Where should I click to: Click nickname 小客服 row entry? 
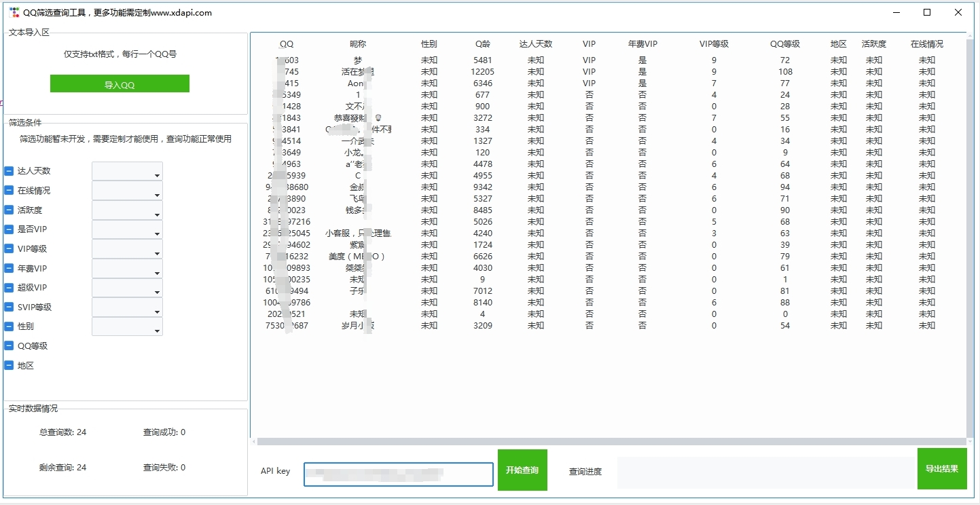click(x=358, y=233)
